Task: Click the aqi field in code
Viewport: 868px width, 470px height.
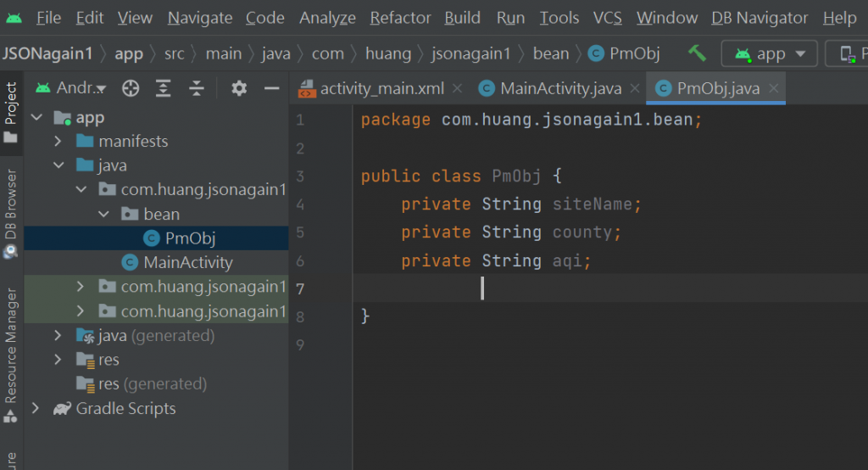Action: tap(567, 260)
